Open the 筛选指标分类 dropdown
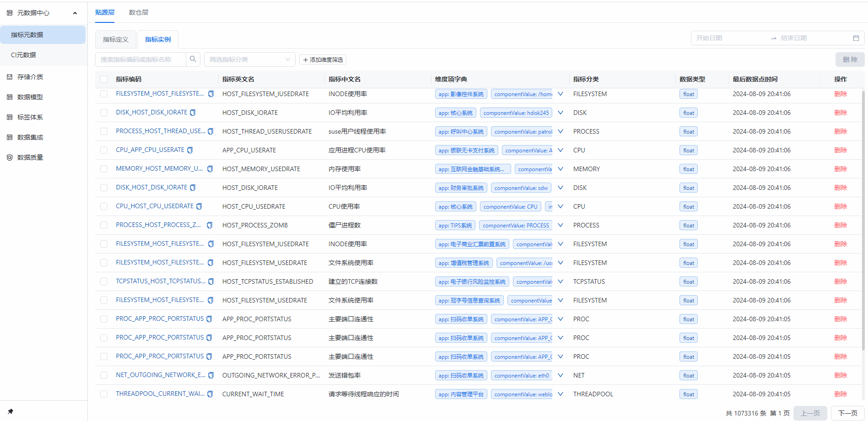The height and width of the screenshot is (421, 868). point(249,59)
